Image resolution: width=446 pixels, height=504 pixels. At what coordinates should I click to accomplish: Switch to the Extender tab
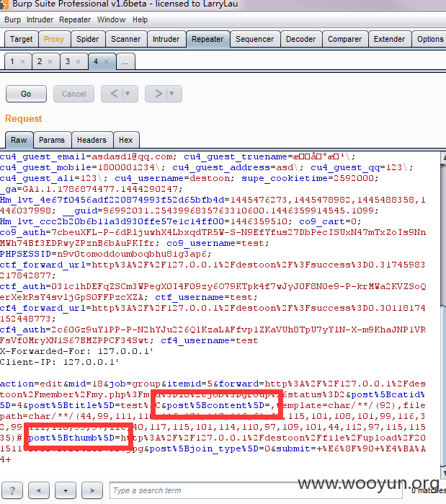(390, 39)
